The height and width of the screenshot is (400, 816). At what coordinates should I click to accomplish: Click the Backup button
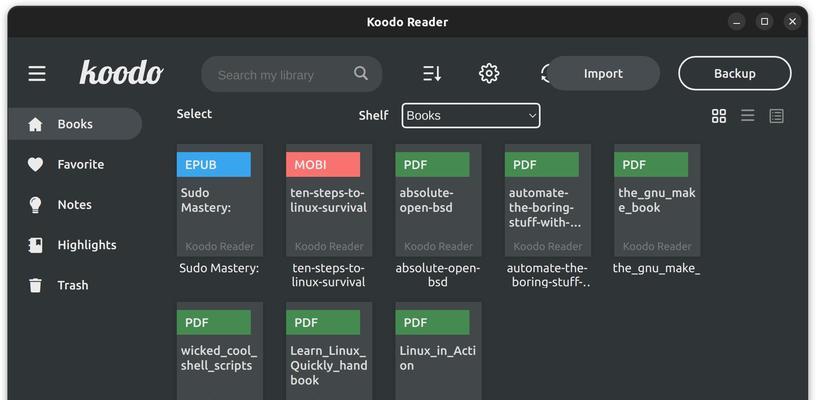(x=734, y=73)
